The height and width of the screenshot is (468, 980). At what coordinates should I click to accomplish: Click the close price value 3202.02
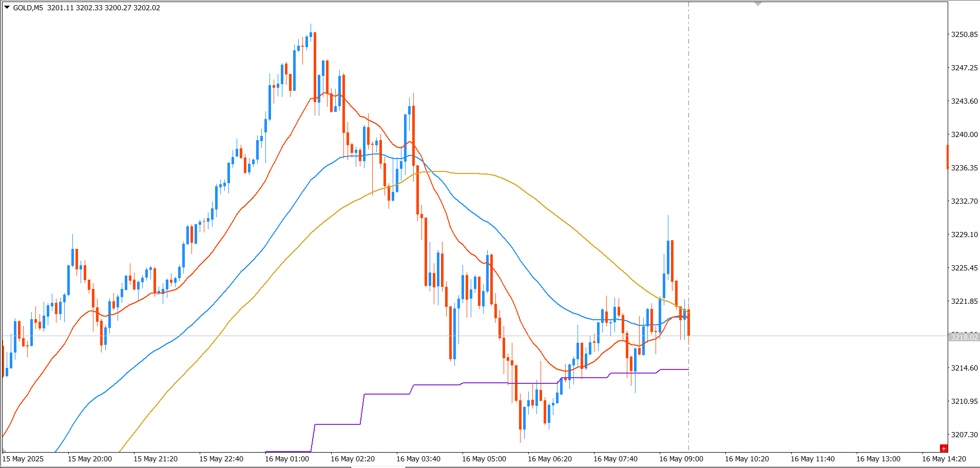[147, 8]
